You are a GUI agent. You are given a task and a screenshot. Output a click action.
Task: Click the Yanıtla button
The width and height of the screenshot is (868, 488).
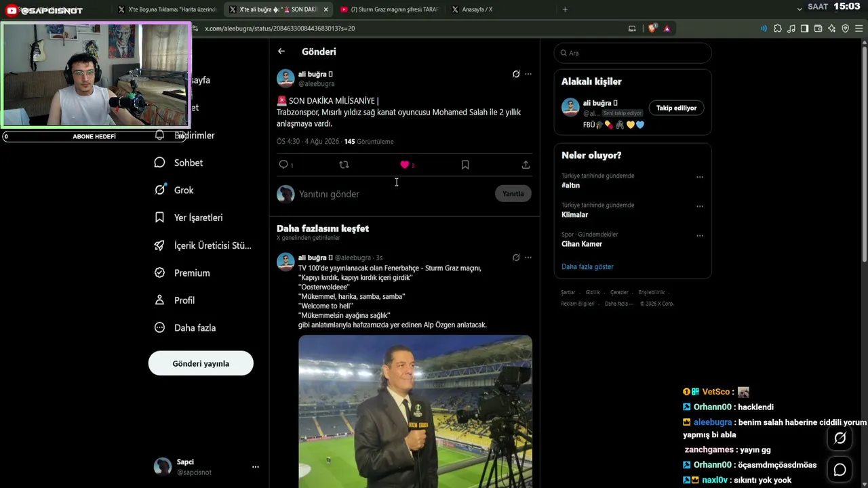click(513, 194)
